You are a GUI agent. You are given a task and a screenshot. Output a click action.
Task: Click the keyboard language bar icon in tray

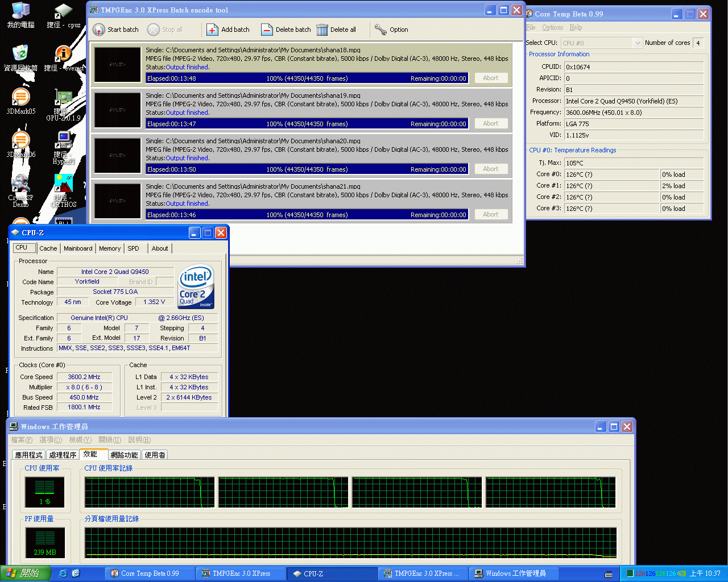point(609,574)
